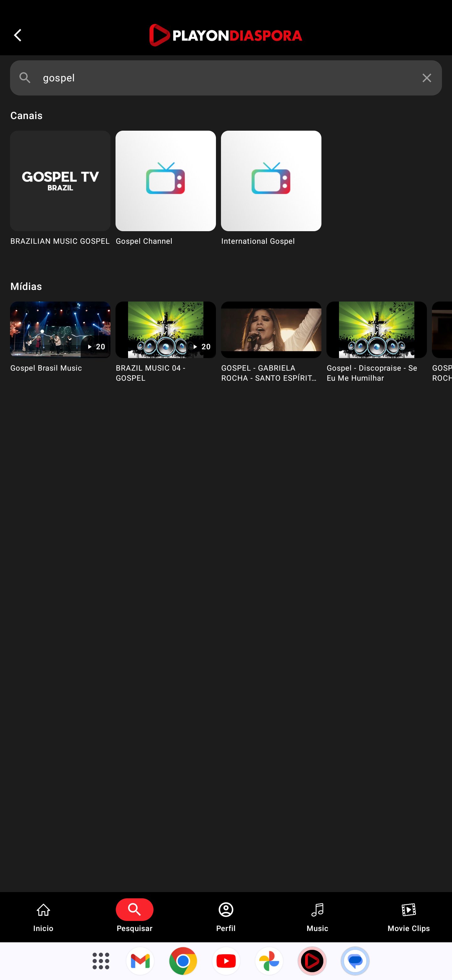Open the Discopraise Se Eu Me Humilhar thumbnail
The image size is (452, 980).
pos(376,329)
